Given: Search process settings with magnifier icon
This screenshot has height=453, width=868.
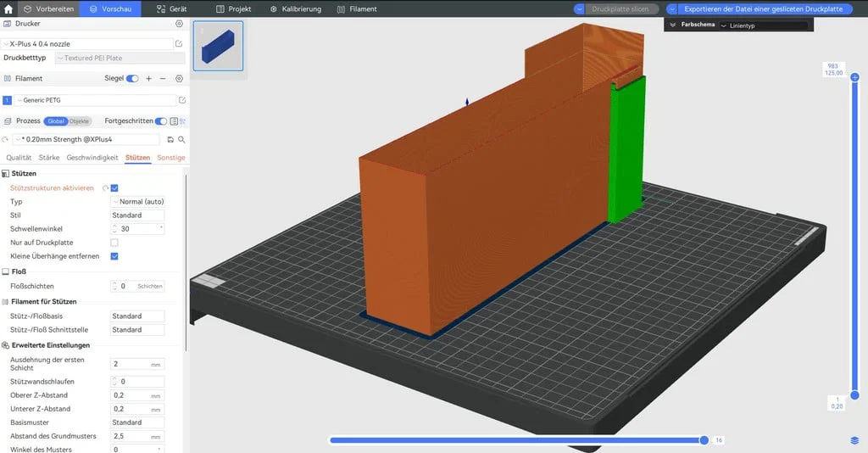Looking at the screenshot, I should pyautogui.click(x=181, y=140).
